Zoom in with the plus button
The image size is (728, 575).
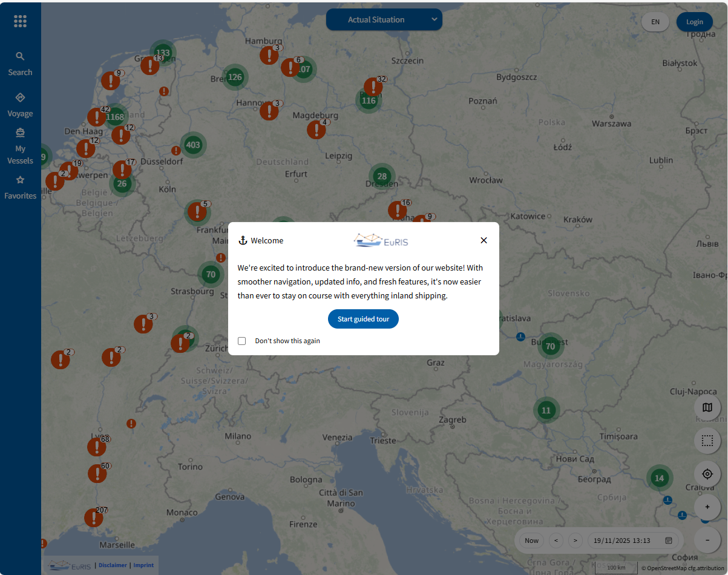pyautogui.click(x=707, y=507)
